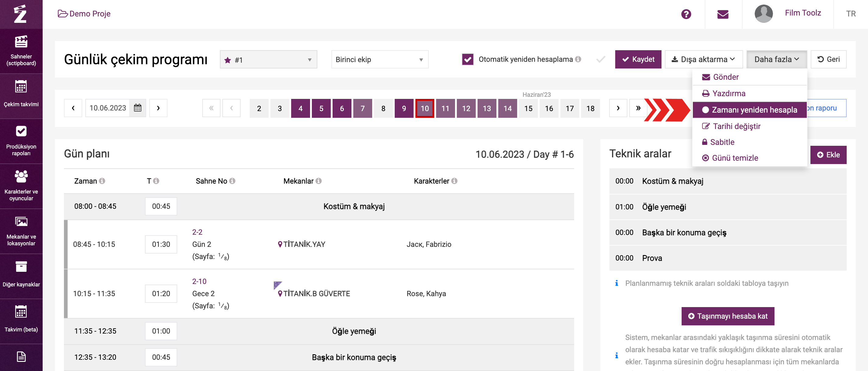Show next day strip page arrow

[618, 108]
